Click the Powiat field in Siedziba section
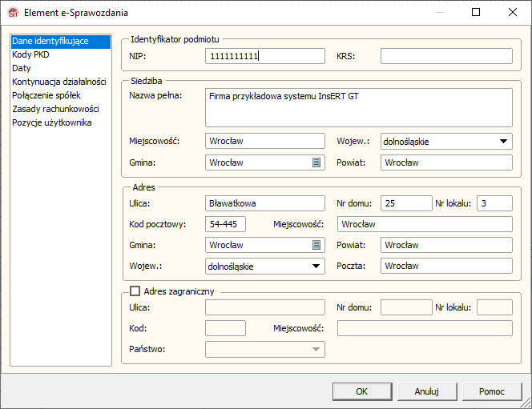Screen dimensions: 532x409 coord(446,162)
